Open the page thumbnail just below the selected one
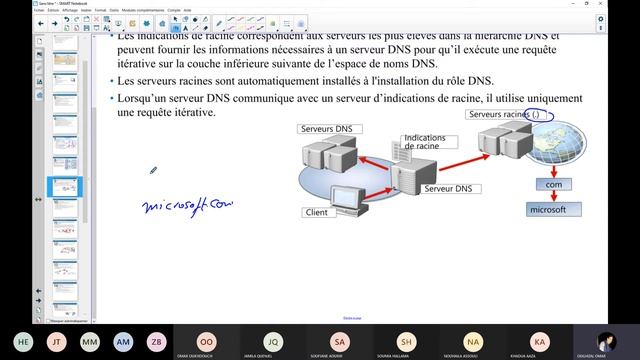Image resolution: width=640 pixels, height=360 pixels. click(65, 208)
